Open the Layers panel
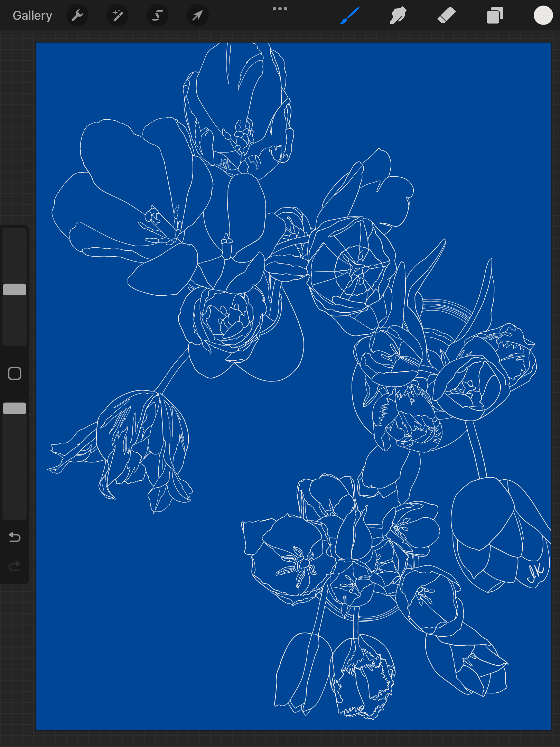The image size is (560, 747). pos(495,16)
